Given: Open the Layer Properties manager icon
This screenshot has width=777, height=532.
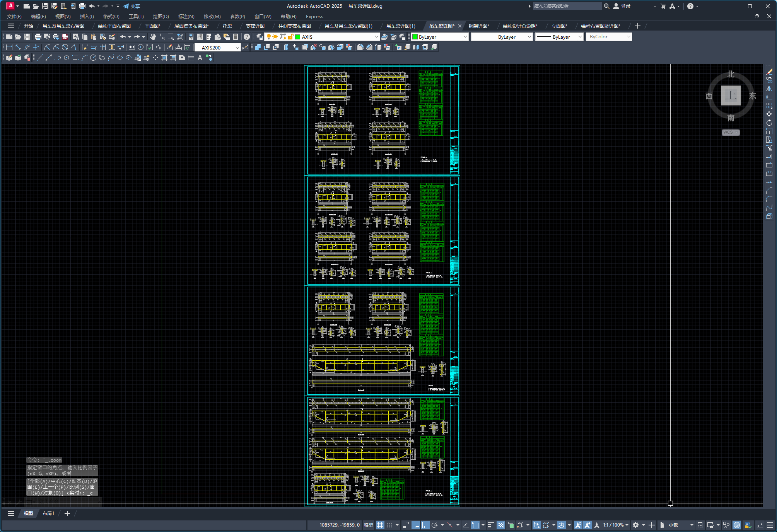Looking at the screenshot, I should pyautogui.click(x=260, y=37).
